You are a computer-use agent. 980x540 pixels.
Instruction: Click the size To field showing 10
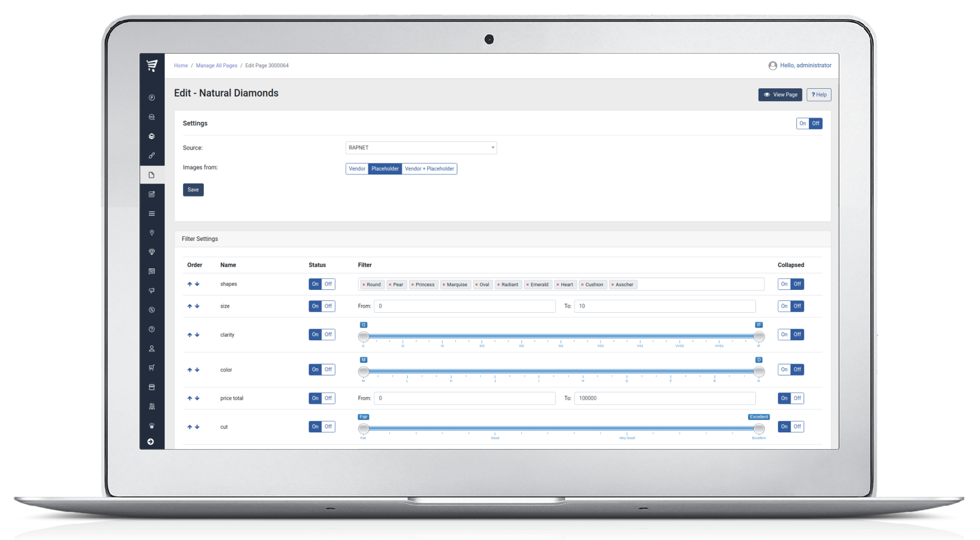[x=665, y=306]
